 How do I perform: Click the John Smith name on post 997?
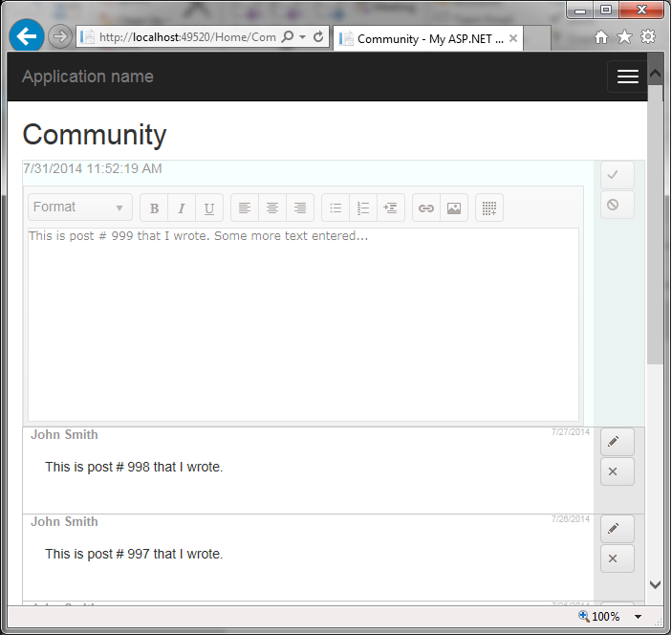point(64,522)
